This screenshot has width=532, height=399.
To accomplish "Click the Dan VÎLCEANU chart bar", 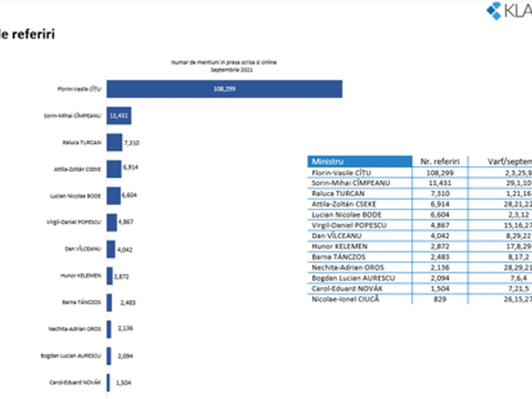I will (110, 249).
